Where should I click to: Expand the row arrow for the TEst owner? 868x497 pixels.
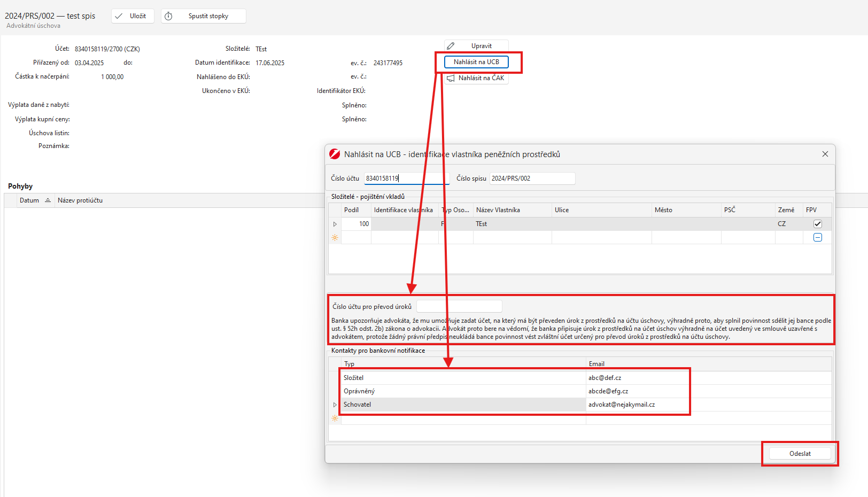click(x=335, y=224)
